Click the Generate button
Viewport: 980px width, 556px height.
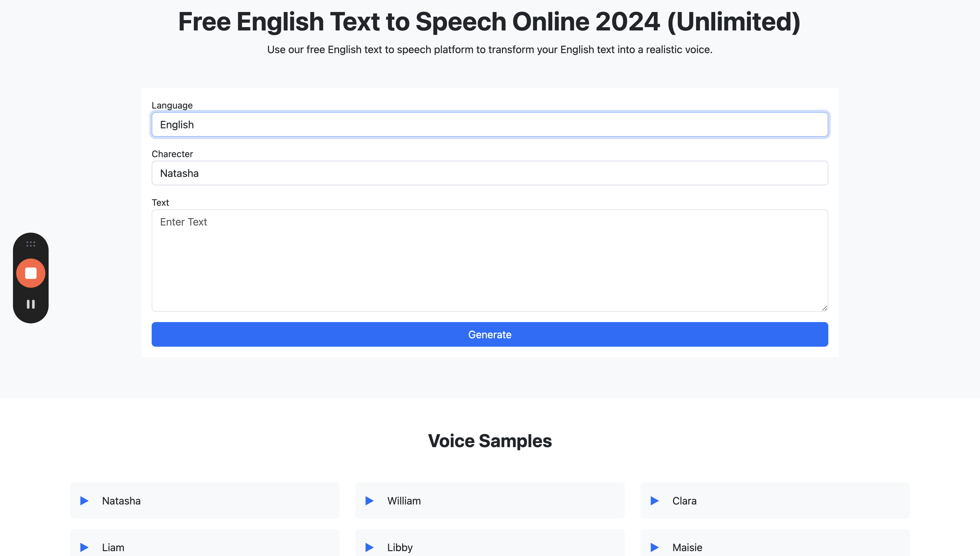490,334
